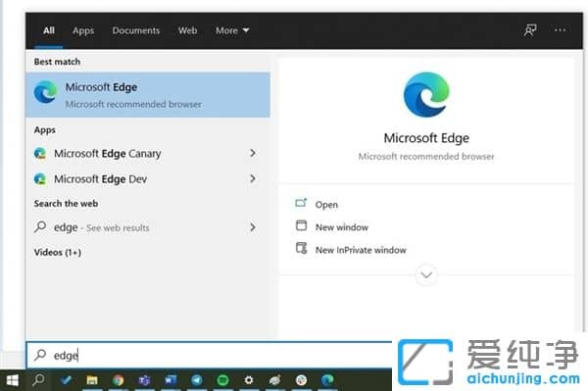
Task: Open Microsoft Teams from the taskbar
Action: pyautogui.click(x=144, y=380)
